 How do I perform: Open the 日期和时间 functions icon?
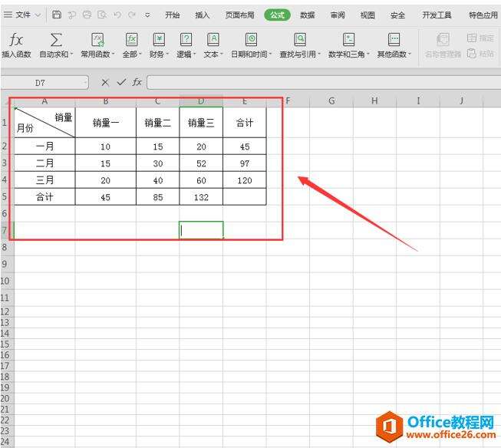(251, 40)
